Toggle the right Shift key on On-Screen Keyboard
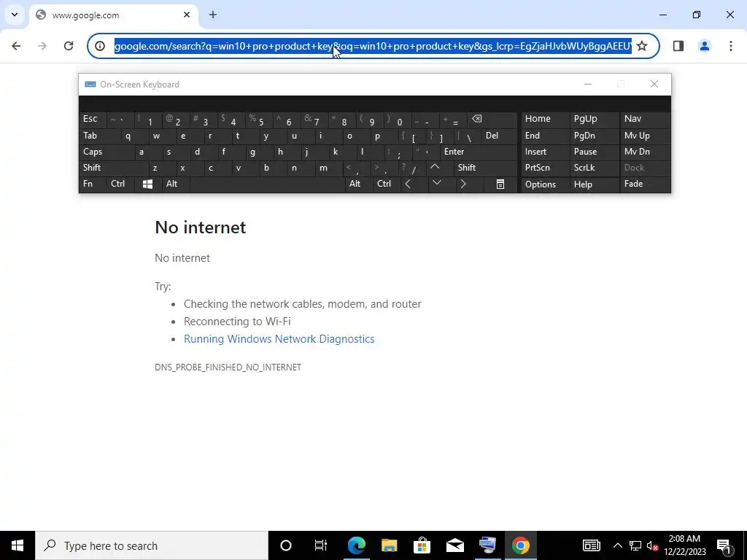The width and height of the screenshot is (747, 560). [486, 168]
